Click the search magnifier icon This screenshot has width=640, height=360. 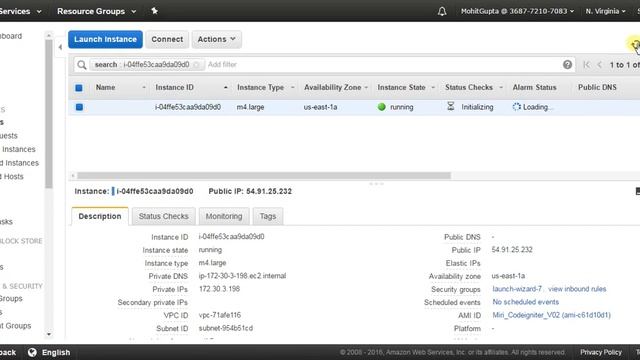point(82,65)
